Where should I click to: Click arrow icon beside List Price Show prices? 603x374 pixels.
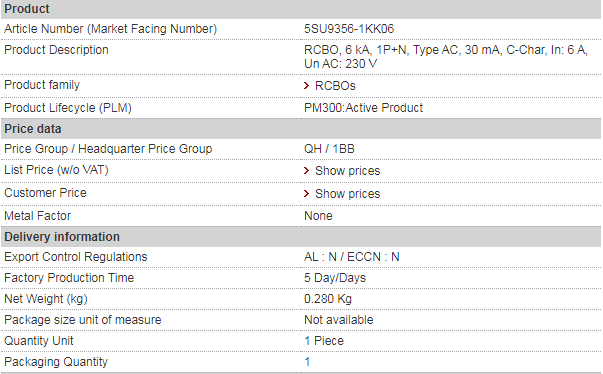coord(306,170)
